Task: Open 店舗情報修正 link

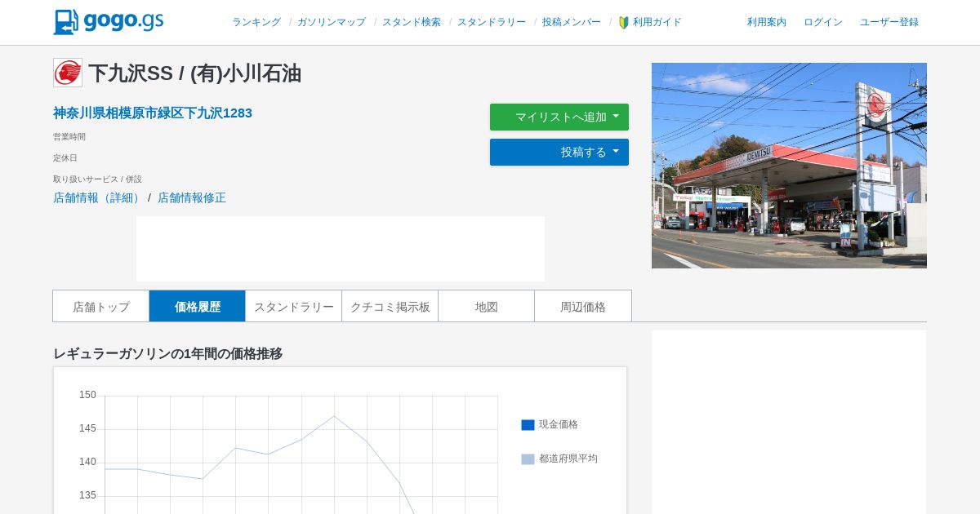Action: pyautogui.click(x=192, y=197)
